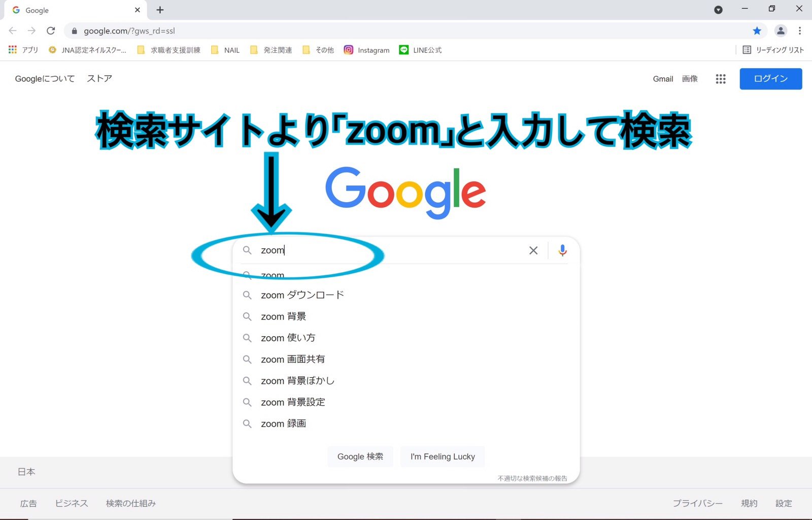Select the zoom 録画 suggestion
This screenshot has height=520, width=812.
pos(406,424)
